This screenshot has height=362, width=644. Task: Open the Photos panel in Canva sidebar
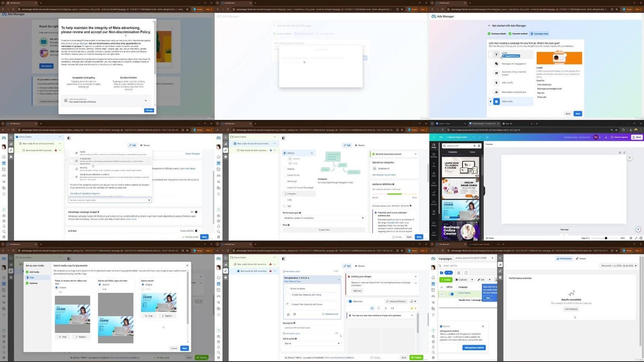click(x=433, y=224)
